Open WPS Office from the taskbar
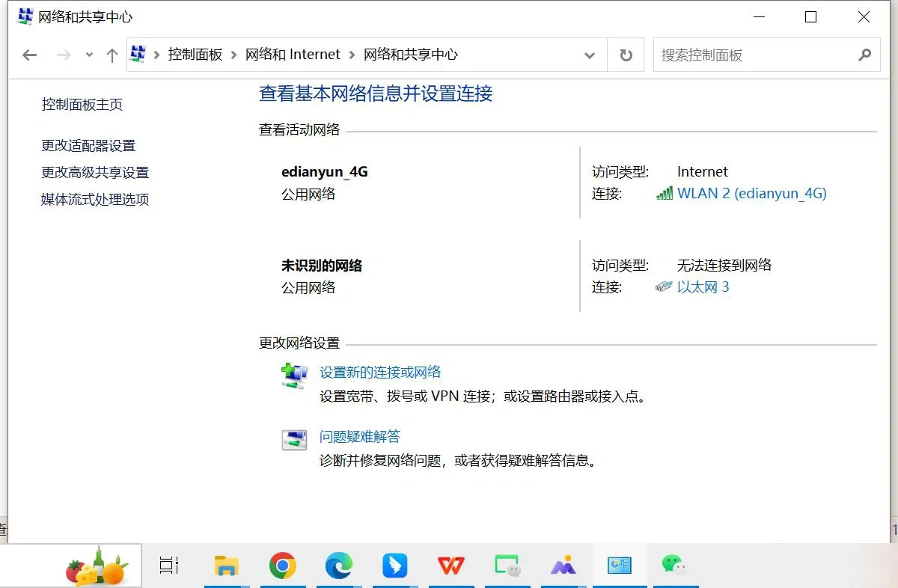The image size is (898, 588). tap(450, 566)
